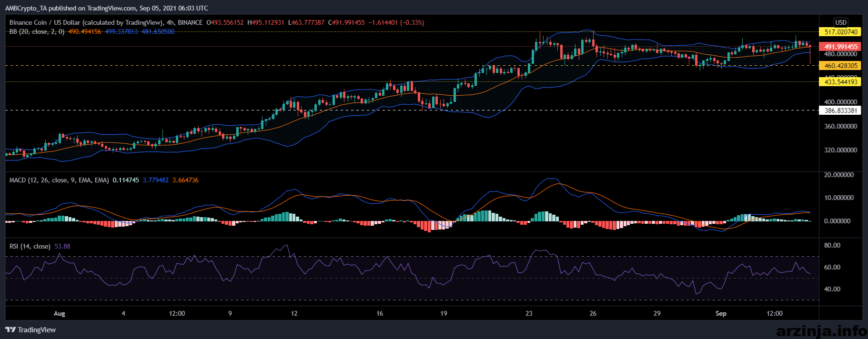Click the TradingView logo icon

tap(10, 329)
